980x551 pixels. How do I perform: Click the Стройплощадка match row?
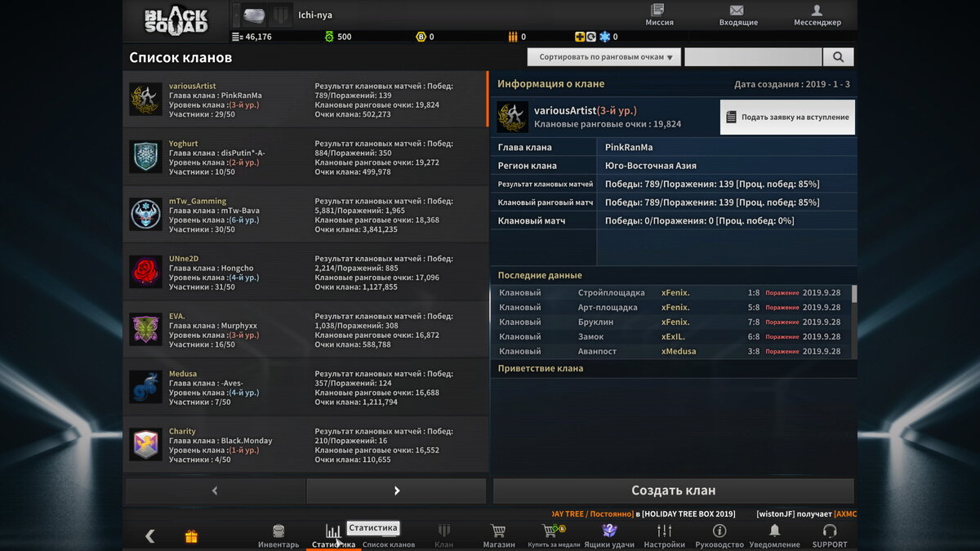(670, 292)
